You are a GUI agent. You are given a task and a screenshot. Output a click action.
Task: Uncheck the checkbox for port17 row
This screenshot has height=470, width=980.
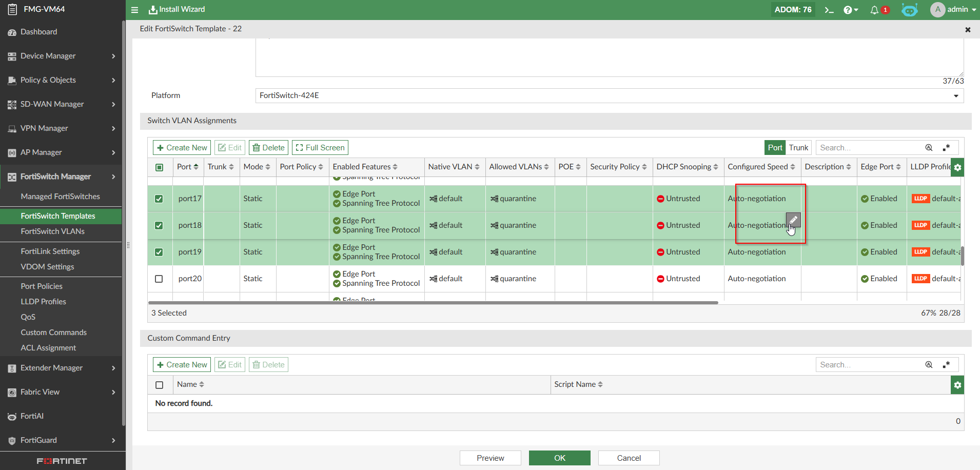click(159, 199)
